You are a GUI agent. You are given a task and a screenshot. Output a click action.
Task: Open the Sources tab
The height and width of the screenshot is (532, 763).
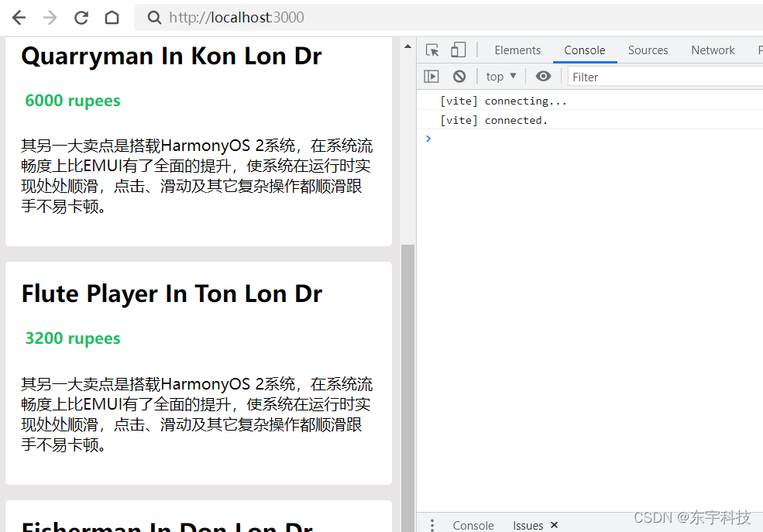click(648, 50)
